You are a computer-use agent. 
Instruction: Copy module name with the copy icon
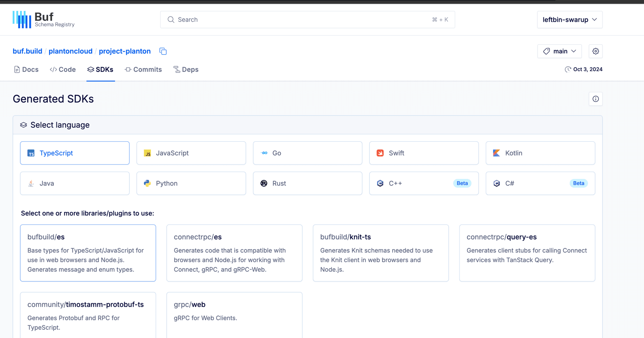click(163, 51)
